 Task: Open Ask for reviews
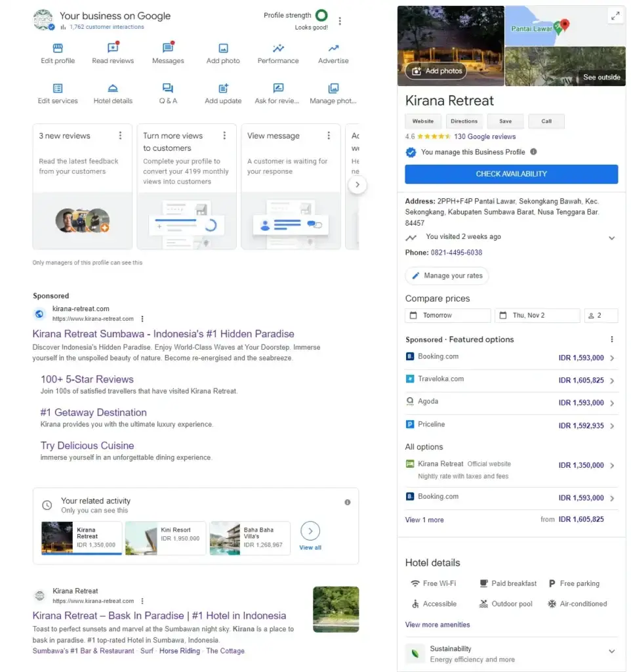tap(277, 88)
